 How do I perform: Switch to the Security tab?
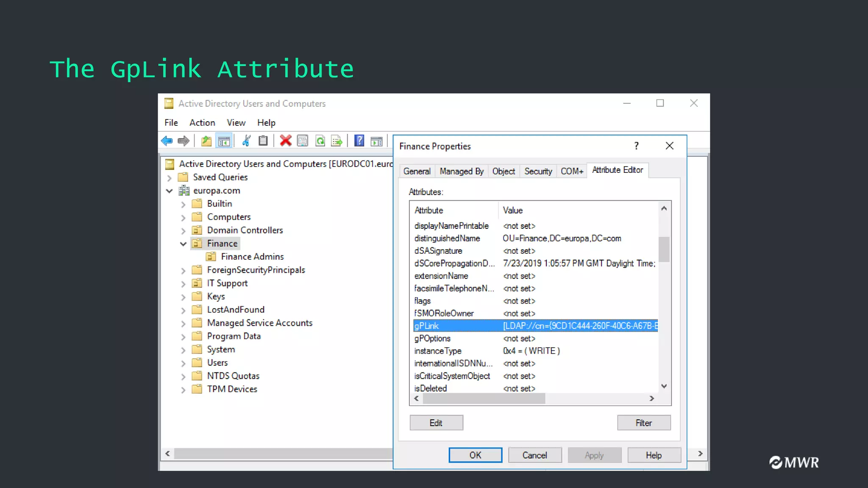pos(538,171)
